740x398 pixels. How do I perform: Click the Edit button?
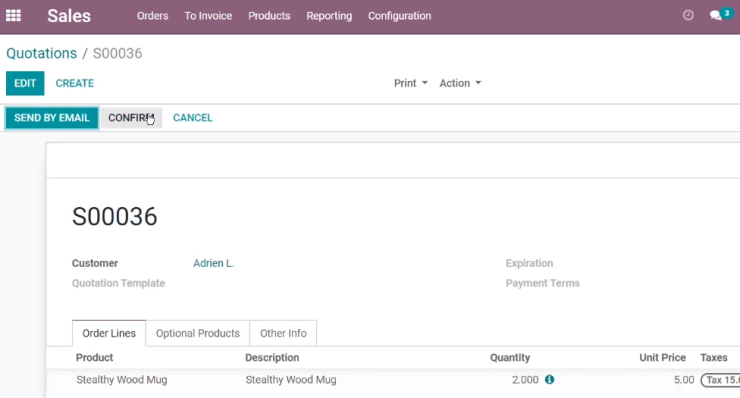tap(25, 83)
